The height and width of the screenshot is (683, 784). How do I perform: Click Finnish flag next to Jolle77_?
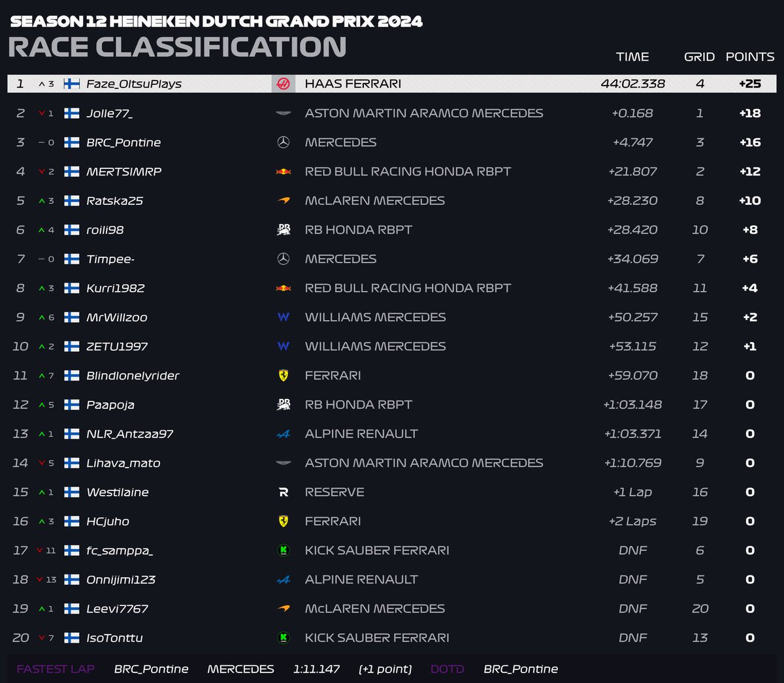(x=72, y=113)
